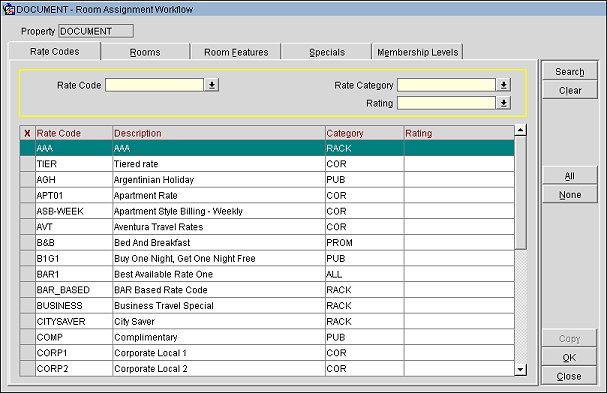Mark the X selection box for AGH row

[27, 180]
